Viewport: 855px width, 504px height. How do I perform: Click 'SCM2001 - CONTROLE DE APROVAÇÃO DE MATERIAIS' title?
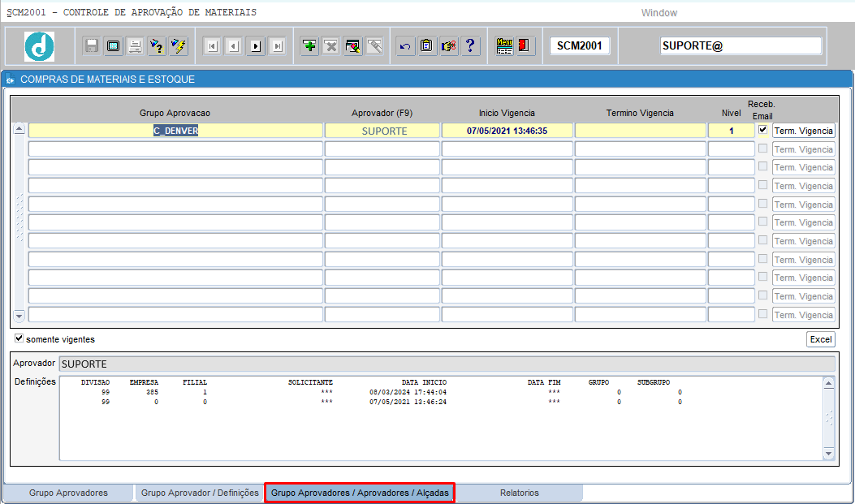coord(132,12)
